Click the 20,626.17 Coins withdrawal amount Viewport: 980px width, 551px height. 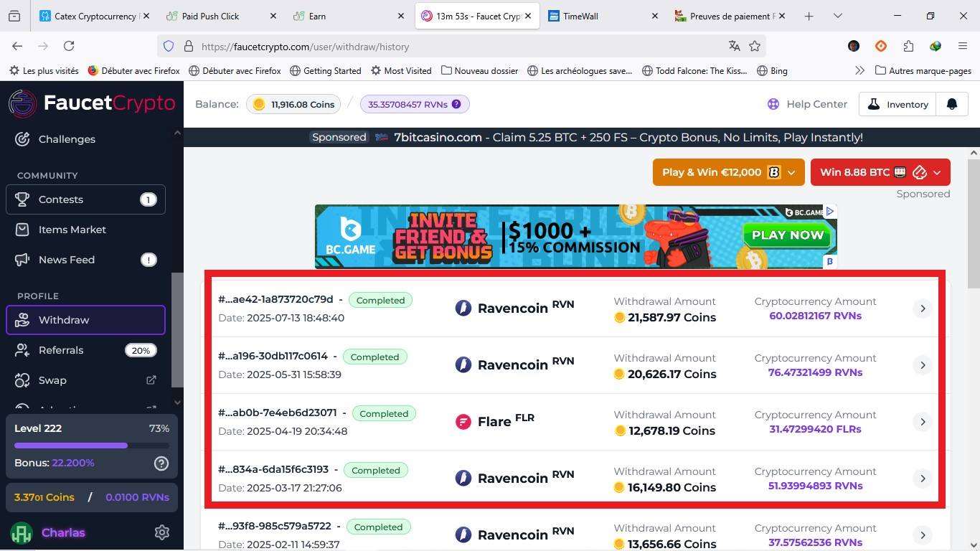665,374
